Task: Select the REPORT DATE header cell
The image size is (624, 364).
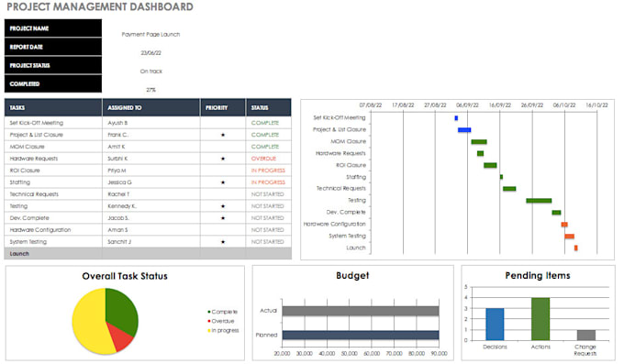Action: (53, 47)
